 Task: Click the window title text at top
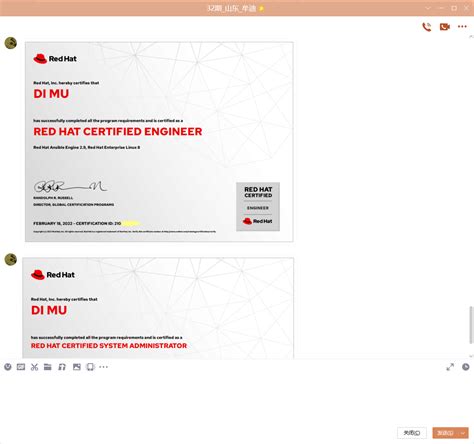click(232, 8)
